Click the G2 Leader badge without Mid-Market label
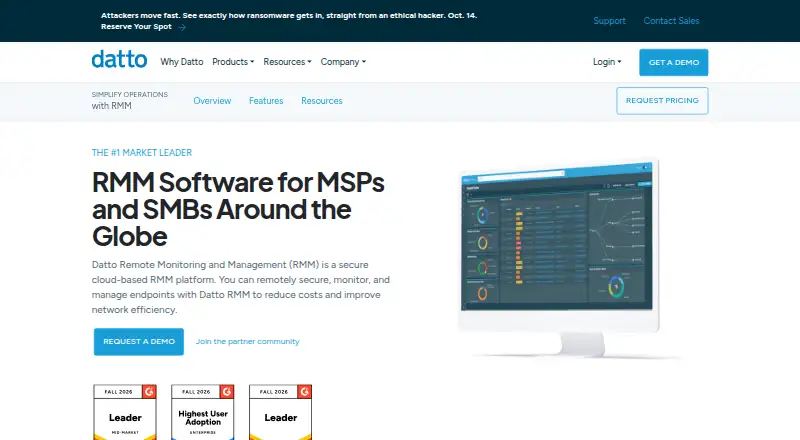The width and height of the screenshot is (800, 440). [x=281, y=412]
